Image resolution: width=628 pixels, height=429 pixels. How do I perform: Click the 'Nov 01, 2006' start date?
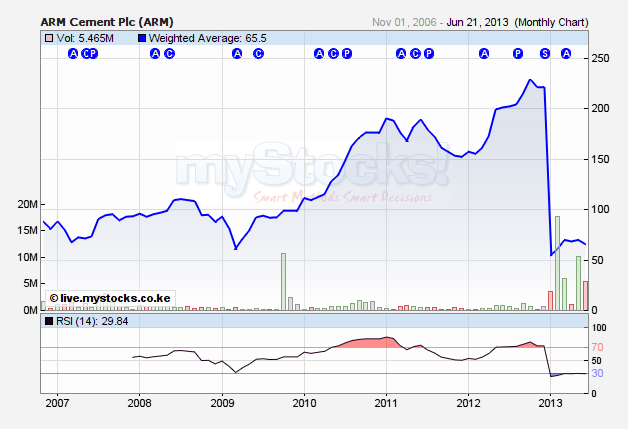click(x=404, y=22)
